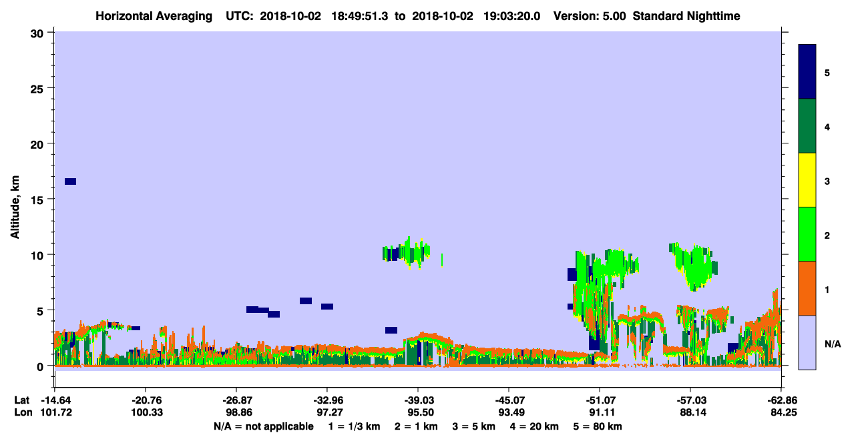Viewport: 868px width, 445px height.
Task: Click the isolated blue feature near 16.5 km altitude
Action: click(70, 181)
